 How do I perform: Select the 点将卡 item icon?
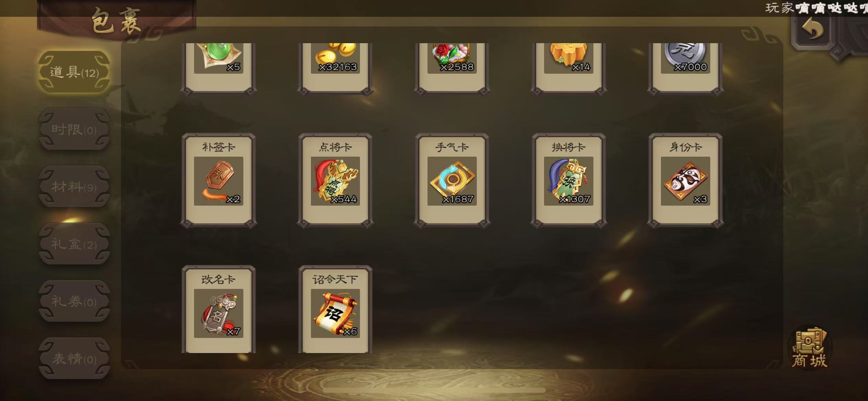pyautogui.click(x=335, y=181)
